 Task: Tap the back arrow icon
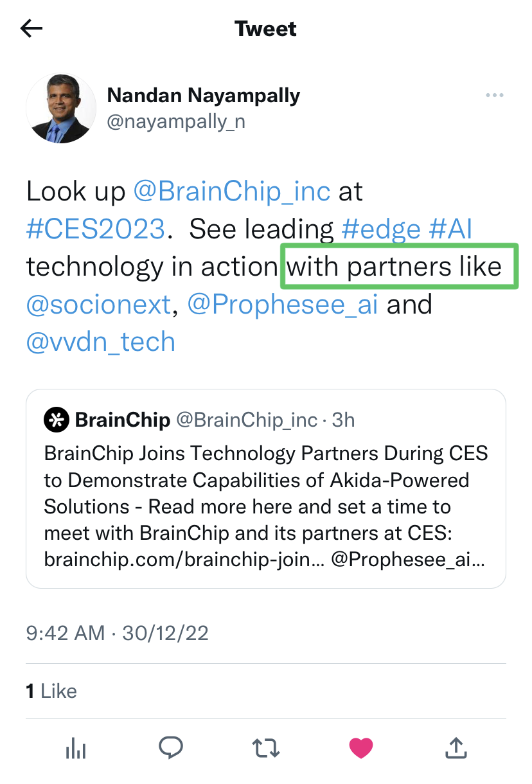pos(31,28)
